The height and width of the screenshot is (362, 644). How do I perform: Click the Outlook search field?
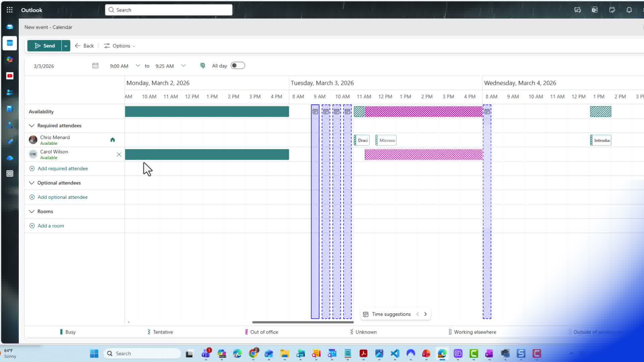(169, 10)
